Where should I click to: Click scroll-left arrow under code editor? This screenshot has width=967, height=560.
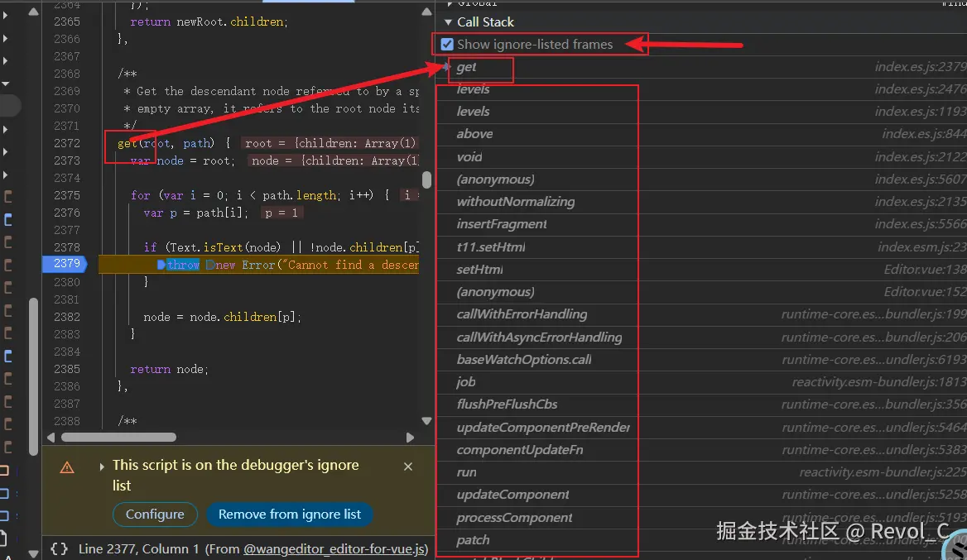click(51, 438)
